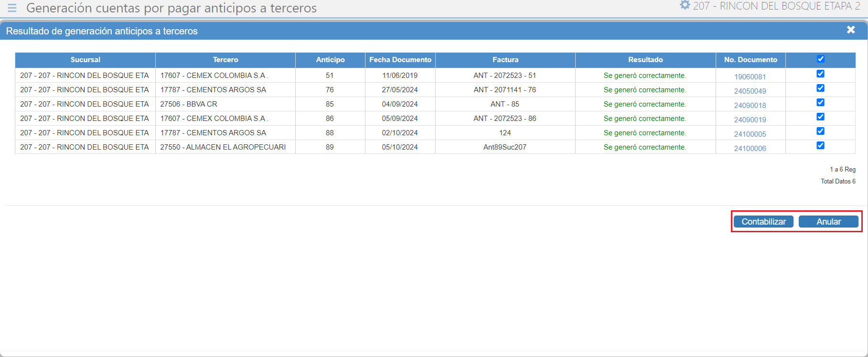868x357 pixels.
Task: Close the Resultado de generación dialog
Action: click(851, 30)
